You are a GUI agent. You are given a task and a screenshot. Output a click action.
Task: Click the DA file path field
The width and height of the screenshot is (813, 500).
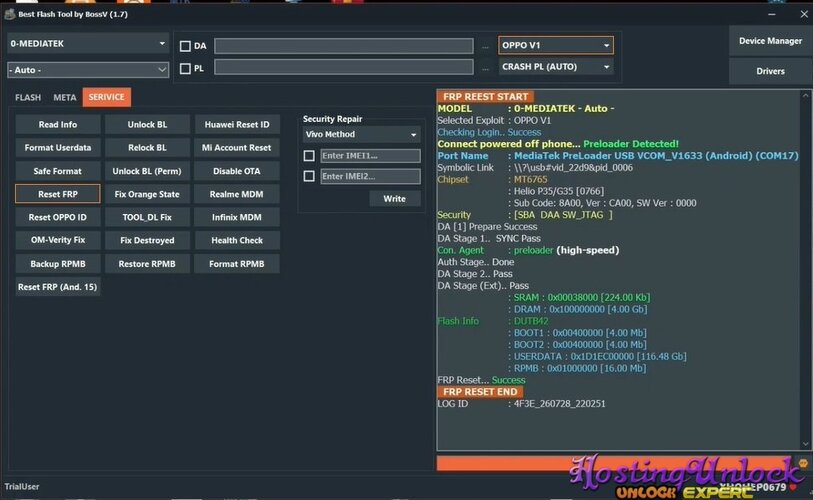pyautogui.click(x=344, y=46)
